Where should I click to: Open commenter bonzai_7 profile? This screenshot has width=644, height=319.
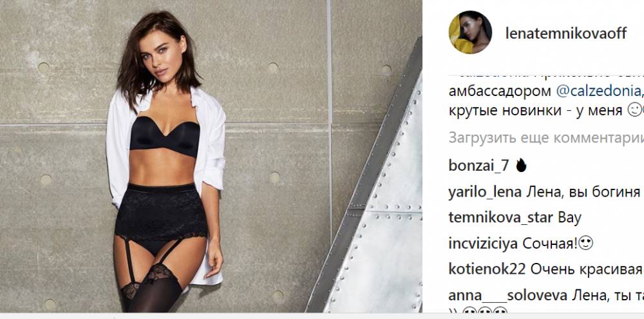(x=479, y=165)
